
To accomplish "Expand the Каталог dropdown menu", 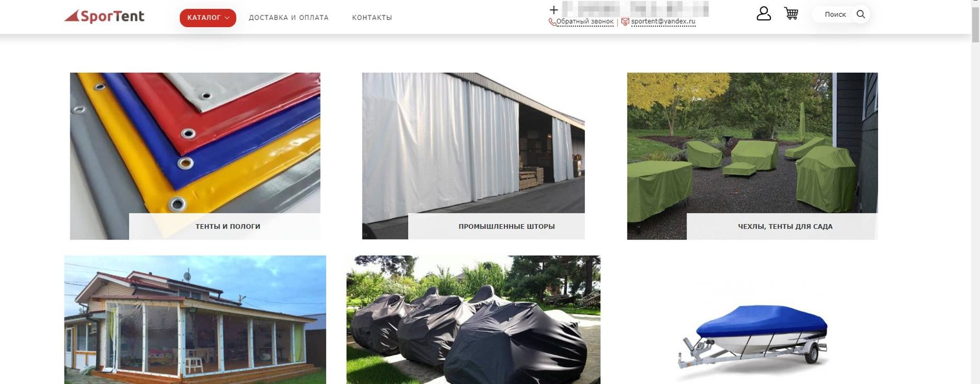I will pos(208,17).
